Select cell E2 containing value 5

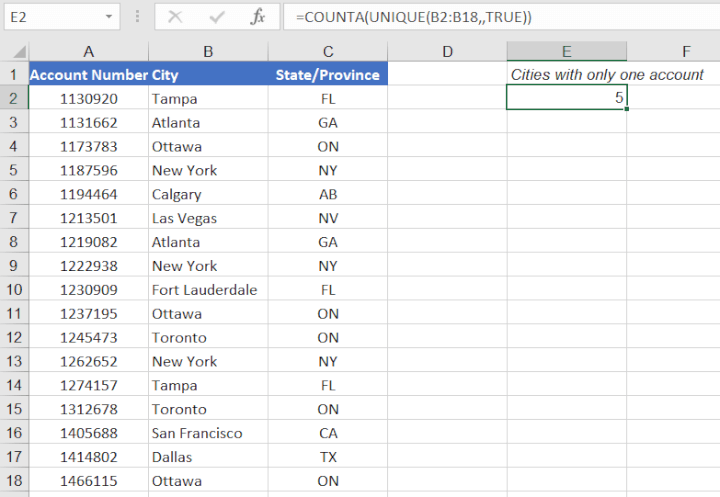pos(566,98)
